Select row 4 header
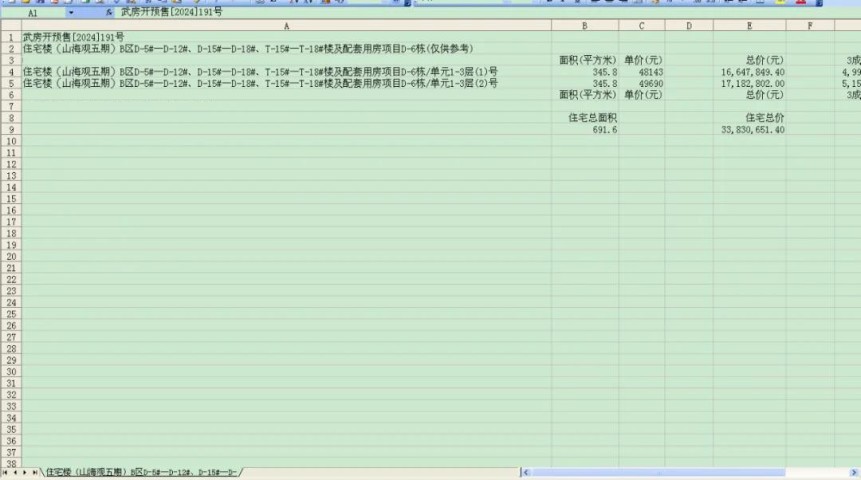 pos(11,72)
